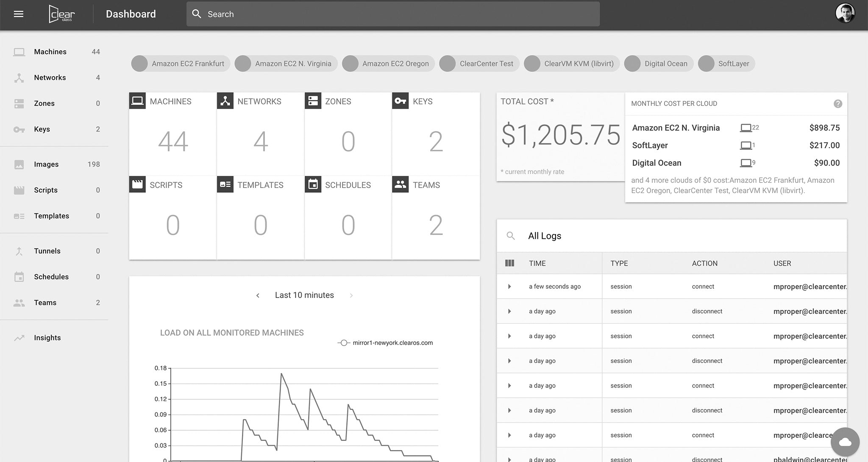Click the Clear Glass logo
The width and height of the screenshot is (868, 462).
pos(62,14)
